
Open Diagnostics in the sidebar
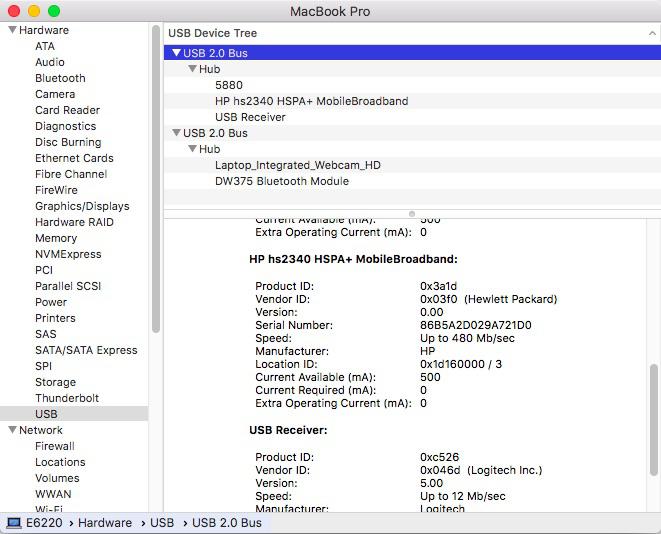66,126
